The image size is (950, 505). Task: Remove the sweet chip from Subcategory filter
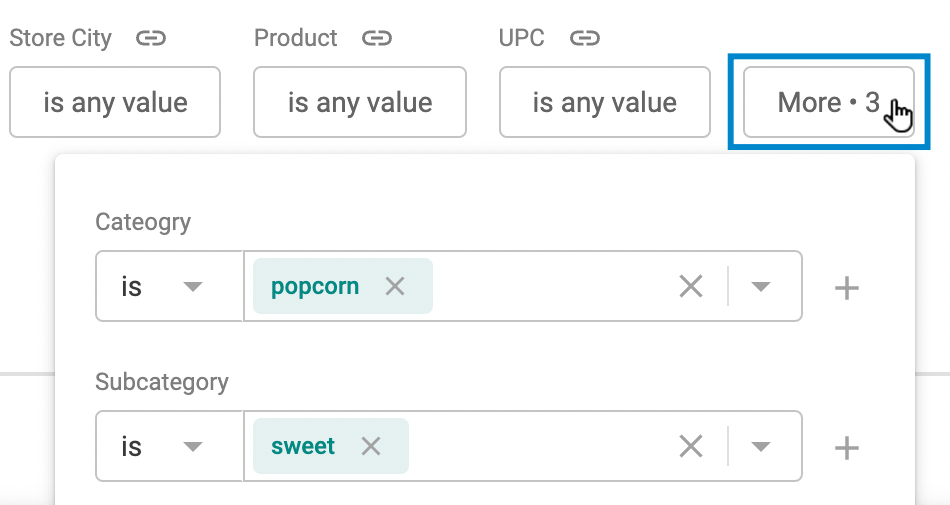(x=371, y=446)
